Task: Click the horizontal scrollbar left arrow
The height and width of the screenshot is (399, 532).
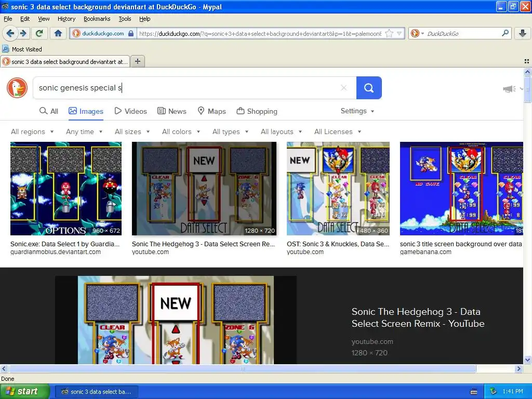Action: (4, 368)
